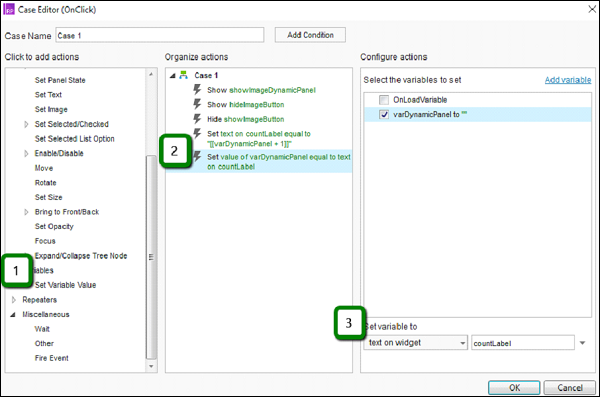Expand the Repeaters tree group
600x397 pixels.
point(14,299)
